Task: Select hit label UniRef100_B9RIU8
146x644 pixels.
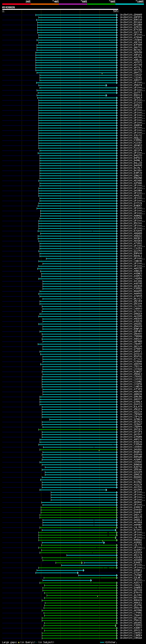Action: 131,20
